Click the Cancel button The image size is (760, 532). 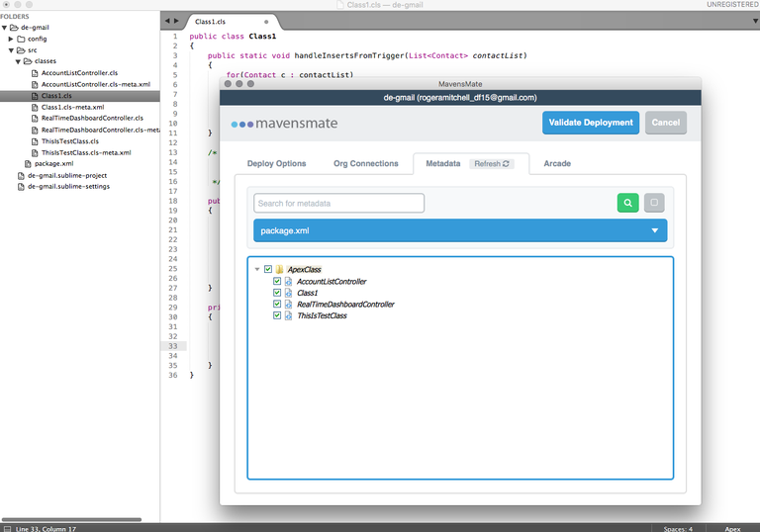click(665, 123)
